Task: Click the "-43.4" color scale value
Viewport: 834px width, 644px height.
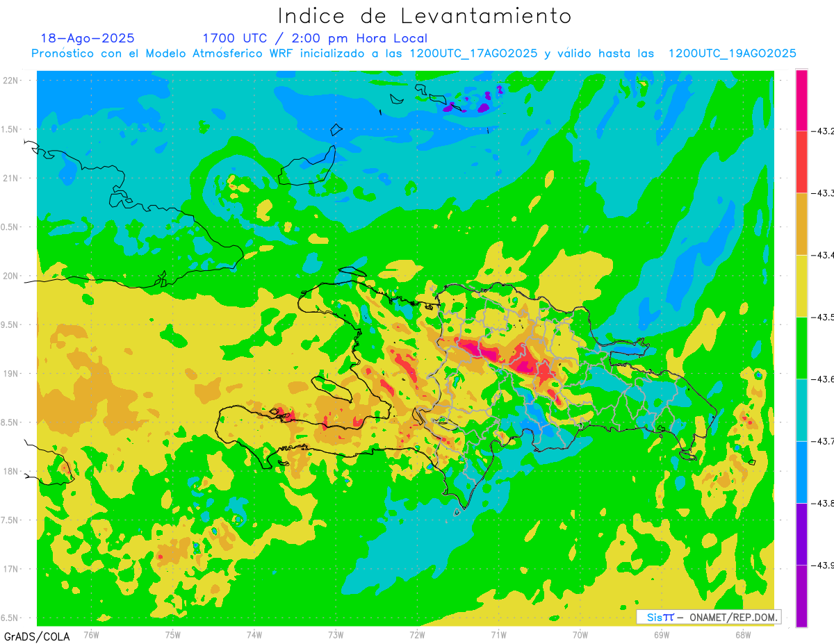Action: point(824,255)
